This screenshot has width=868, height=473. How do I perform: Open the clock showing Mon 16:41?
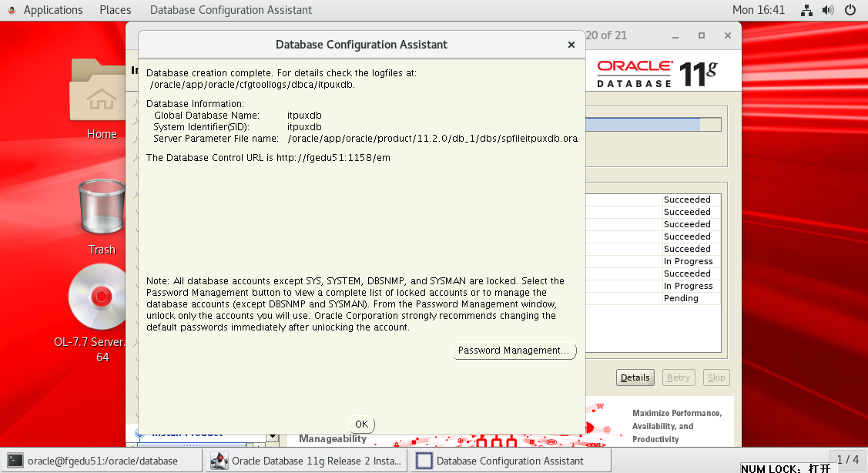759,10
